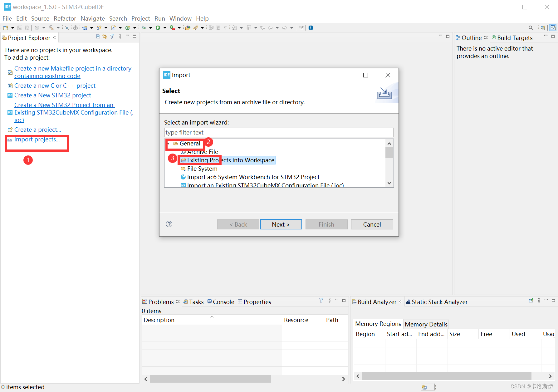Open the Problems view menu (three dots)
This screenshot has height=392, width=558.
(x=330, y=300)
